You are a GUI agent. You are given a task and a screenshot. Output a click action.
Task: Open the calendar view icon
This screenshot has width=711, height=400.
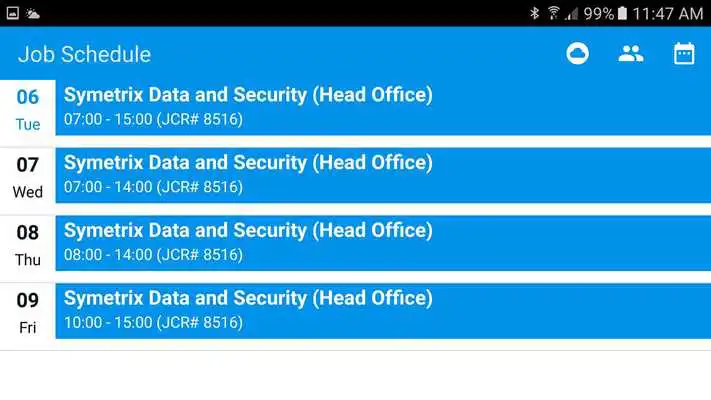click(x=684, y=54)
